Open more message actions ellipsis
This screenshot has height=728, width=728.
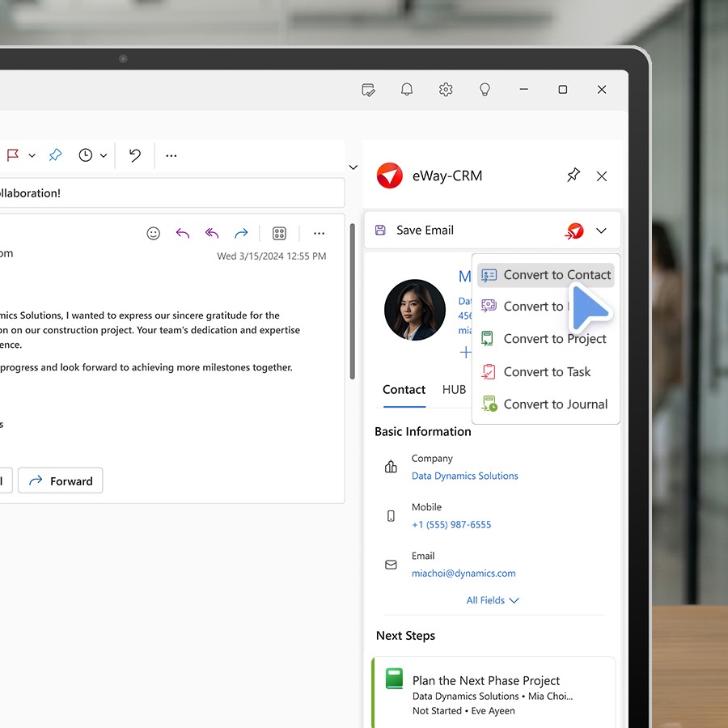tap(319, 234)
